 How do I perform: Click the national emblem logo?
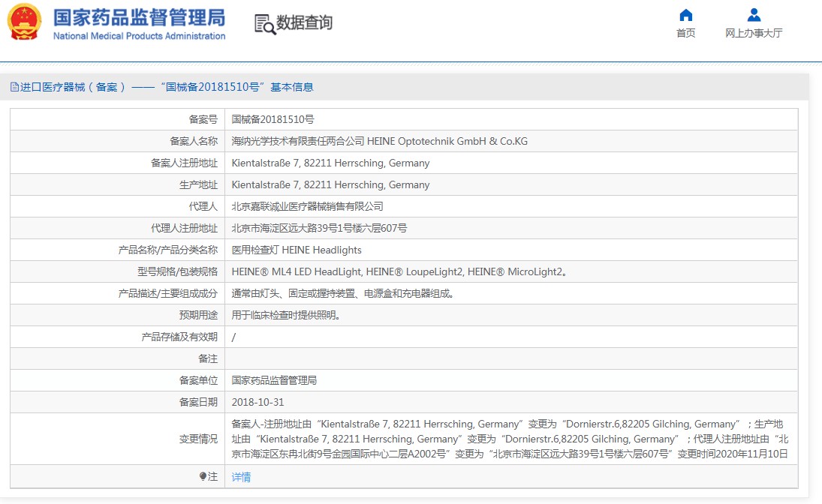[24, 22]
